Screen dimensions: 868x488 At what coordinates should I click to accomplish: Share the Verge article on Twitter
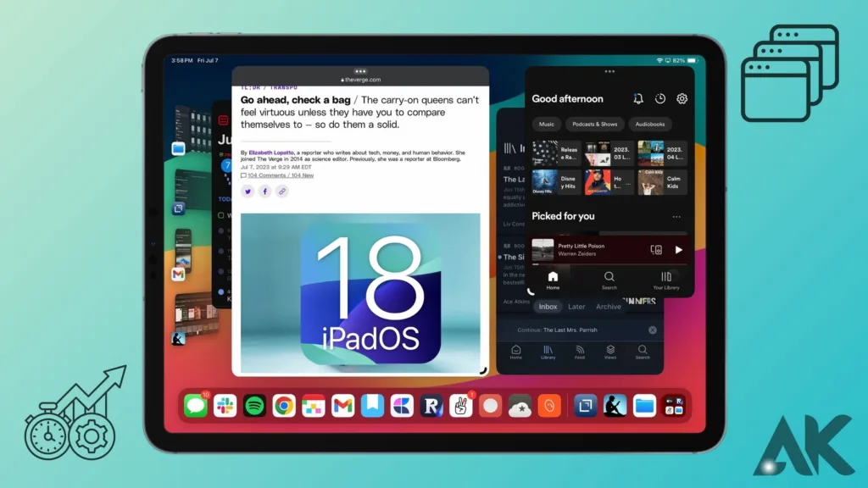[248, 191]
